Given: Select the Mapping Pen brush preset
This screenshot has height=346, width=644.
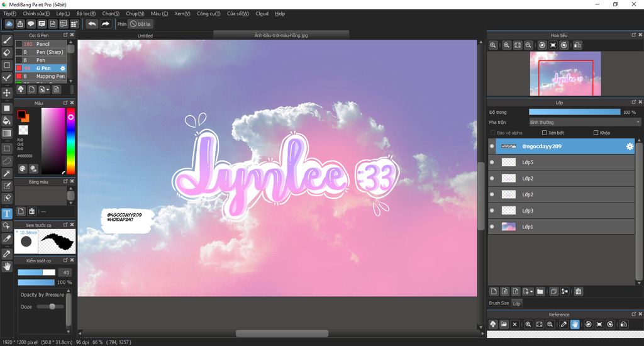Looking at the screenshot, I should (41, 76).
